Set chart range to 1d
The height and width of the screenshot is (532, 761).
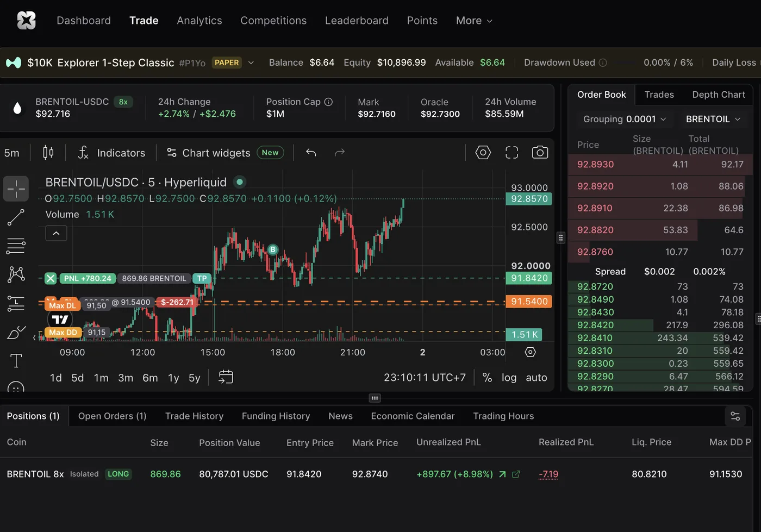click(x=55, y=378)
